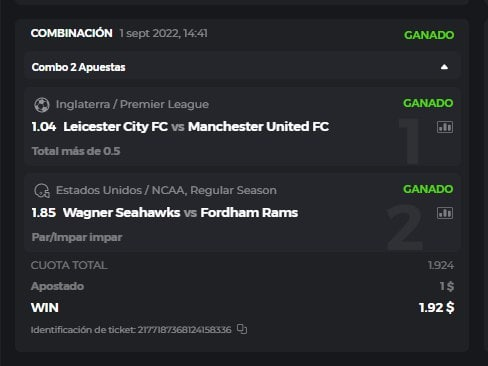Viewport: 488px width, 366px height.
Task: Open Wagner Seahawks vs Fordham Rams match
Action: 180,213
